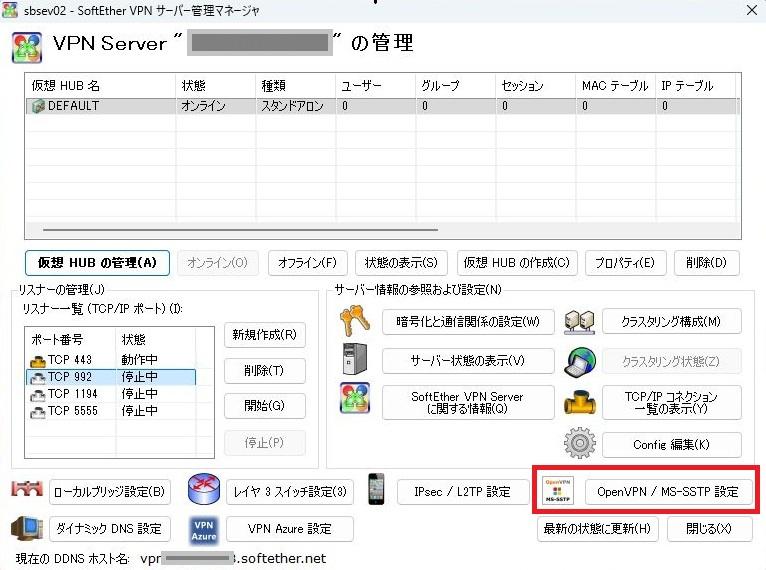
Task: Open SoftEther VPN Server に関する情報(Q)
Action: pyautogui.click(x=468, y=402)
